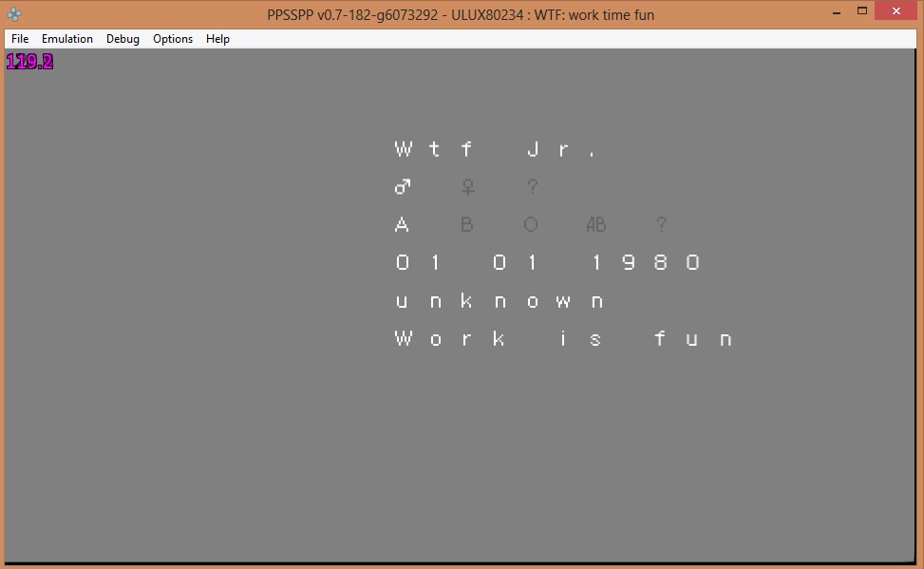The image size is (924, 569).
Task: Click the magenta FPS counter overlay
Action: pyautogui.click(x=29, y=63)
